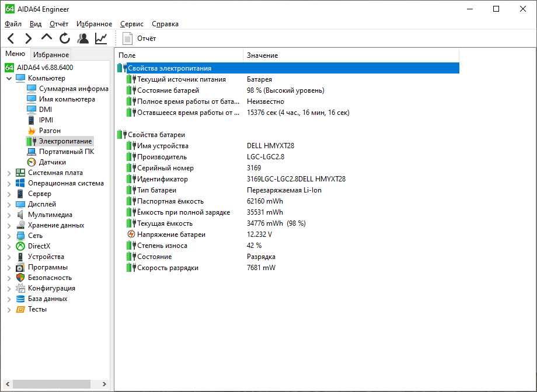
Task: Sort by the Поле column header
Action: coord(179,55)
